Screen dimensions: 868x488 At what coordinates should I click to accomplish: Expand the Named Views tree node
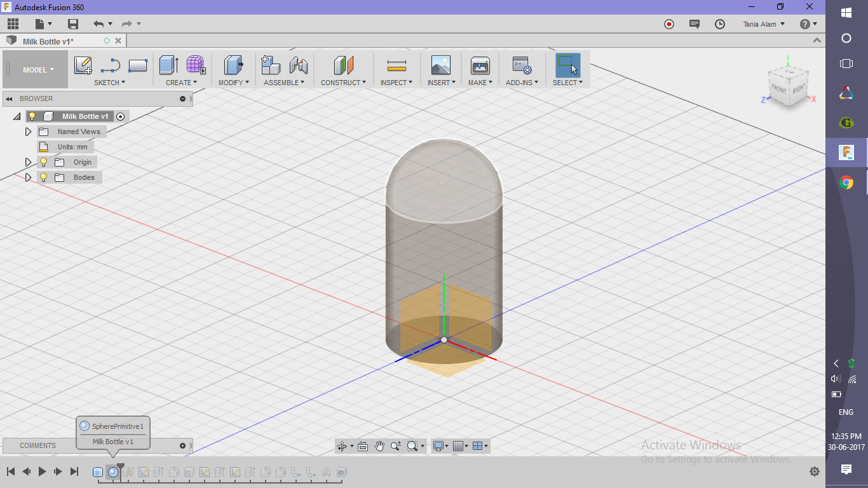point(28,132)
